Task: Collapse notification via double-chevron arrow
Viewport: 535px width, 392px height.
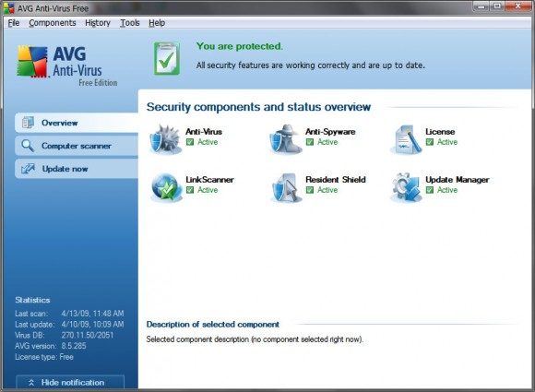Action: tap(31, 383)
